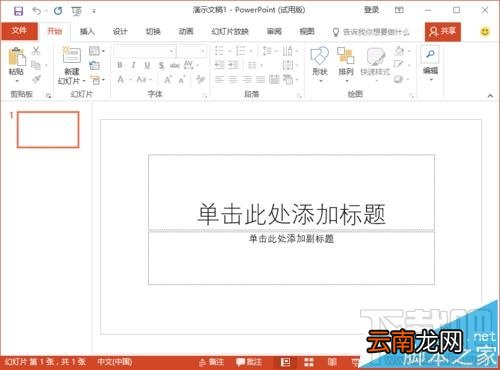500x370 pixels.
Task: Click Decrease List Level icon
Action: [219, 65]
